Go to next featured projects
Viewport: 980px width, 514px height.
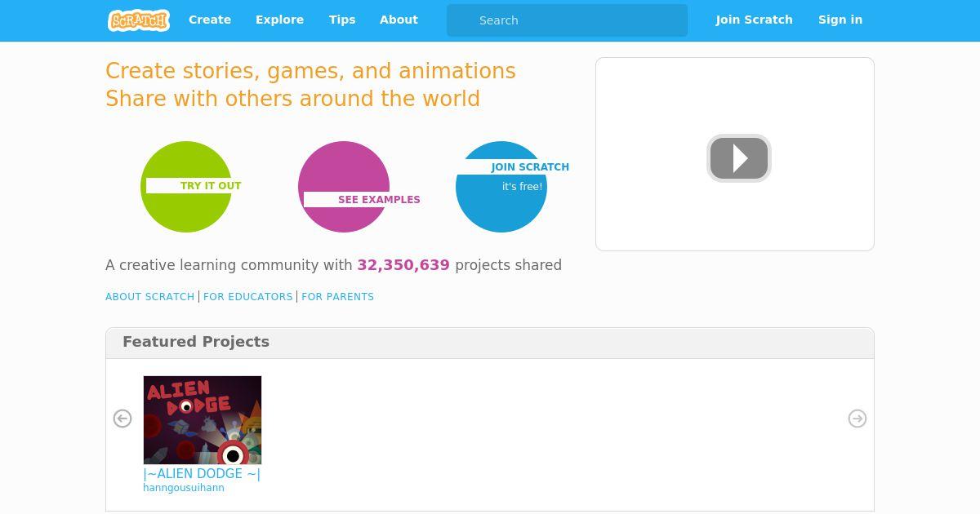(x=857, y=419)
